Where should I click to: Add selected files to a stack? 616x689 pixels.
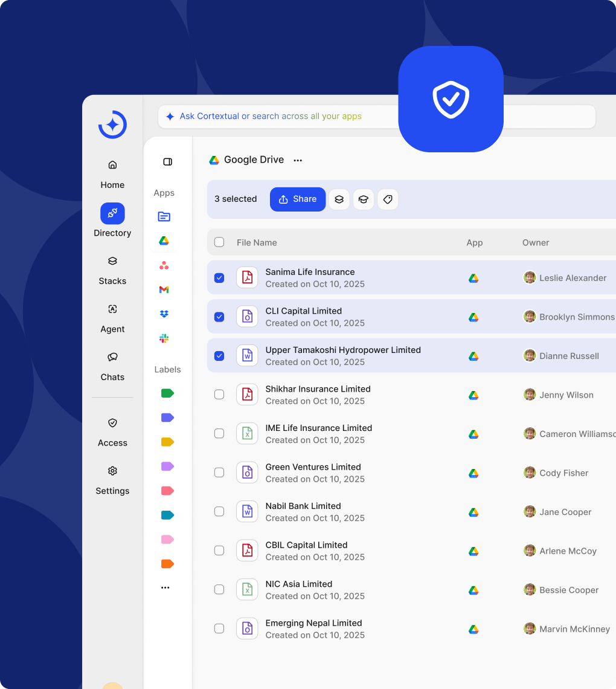(x=339, y=199)
